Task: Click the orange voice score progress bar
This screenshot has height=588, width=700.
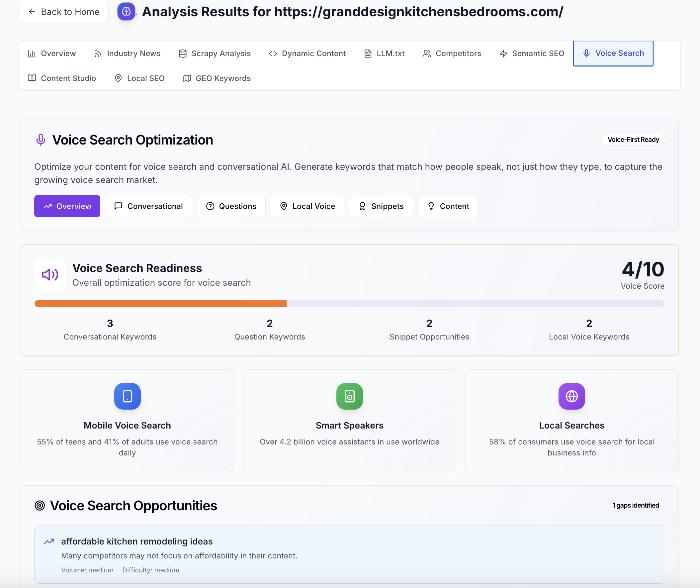Action: pos(160,304)
